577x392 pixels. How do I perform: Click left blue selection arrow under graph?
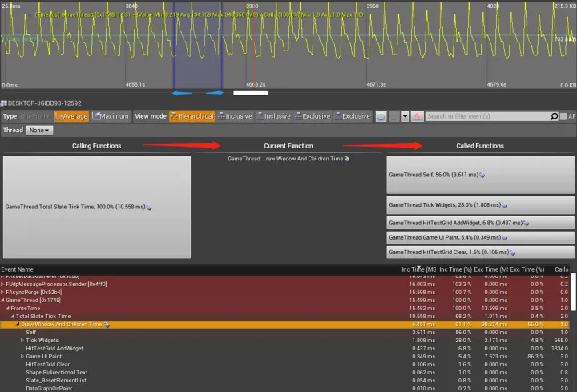tap(182, 93)
